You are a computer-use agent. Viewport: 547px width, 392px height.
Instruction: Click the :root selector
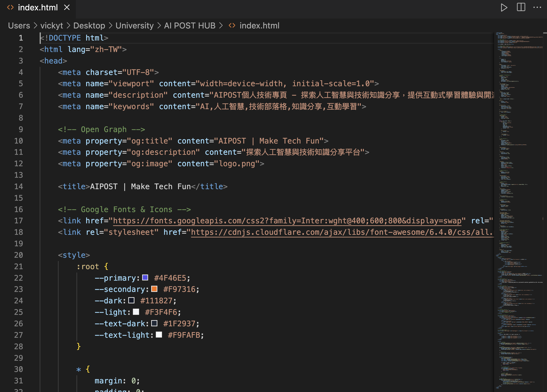pos(88,266)
